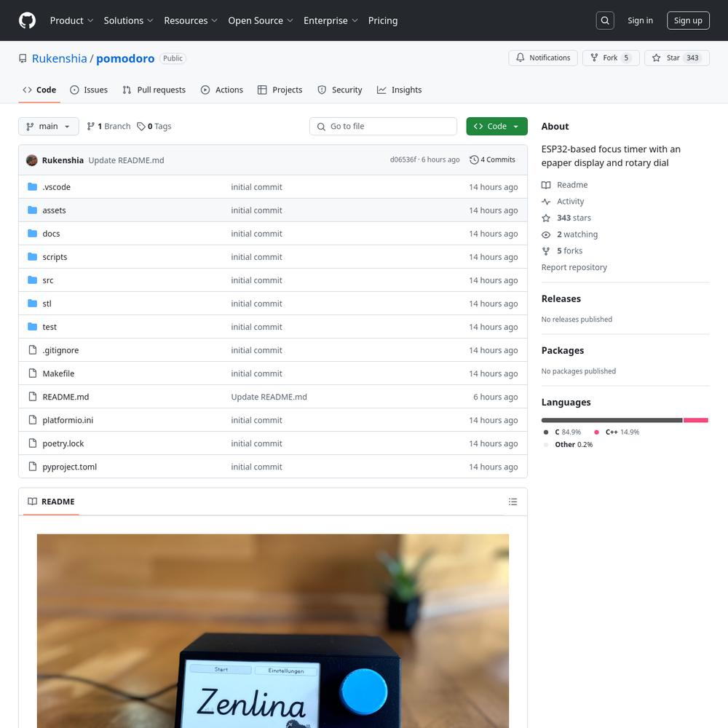Click the pulse icon next to Activity

coord(546,202)
